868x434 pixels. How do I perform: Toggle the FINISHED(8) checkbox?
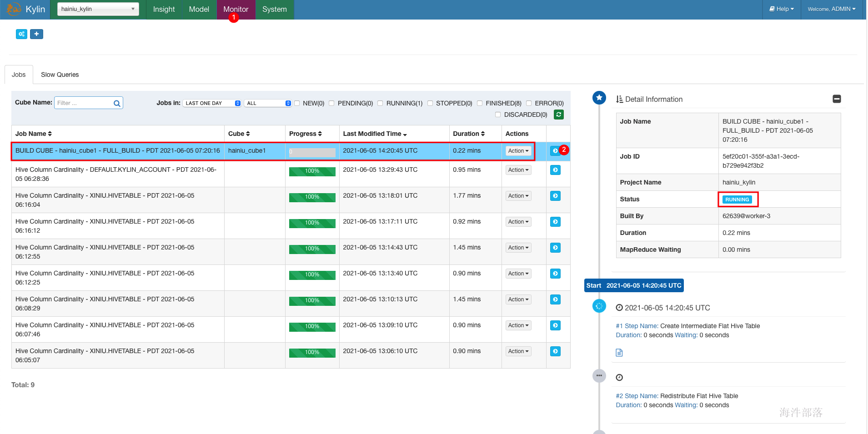[x=480, y=103]
